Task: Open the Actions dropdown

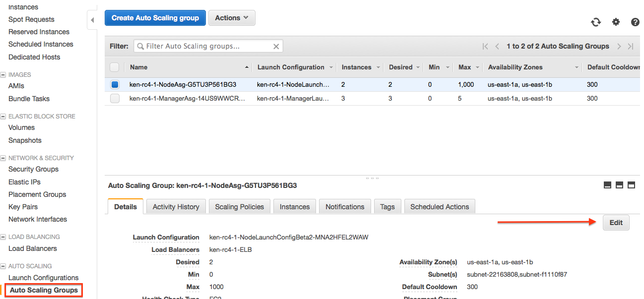Action: click(232, 17)
